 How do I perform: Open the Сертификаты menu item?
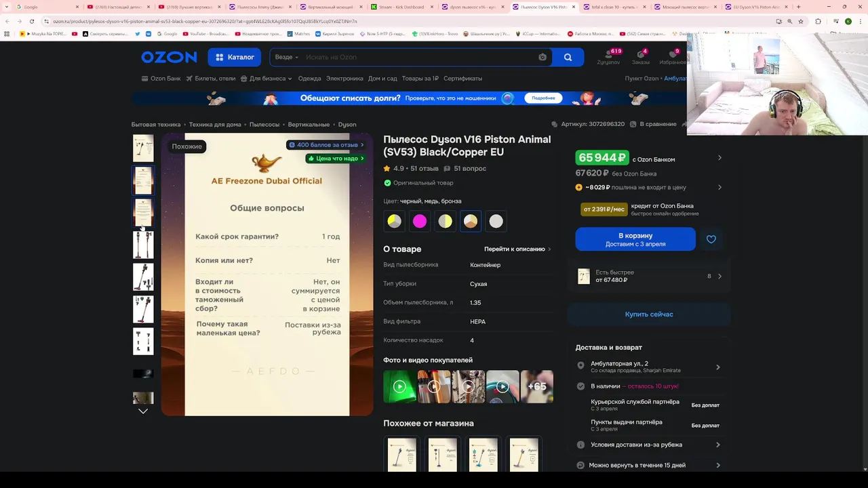(463, 79)
